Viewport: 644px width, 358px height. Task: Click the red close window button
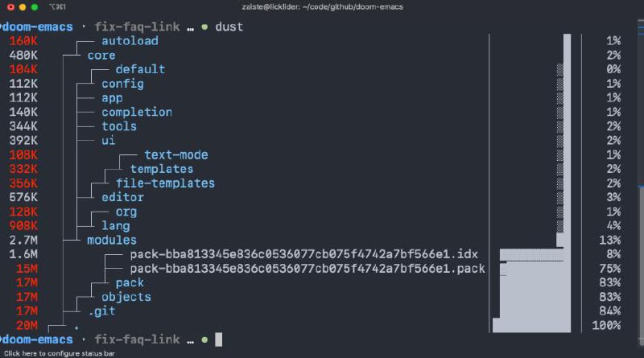pyautogui.click(x=10, y=7)
